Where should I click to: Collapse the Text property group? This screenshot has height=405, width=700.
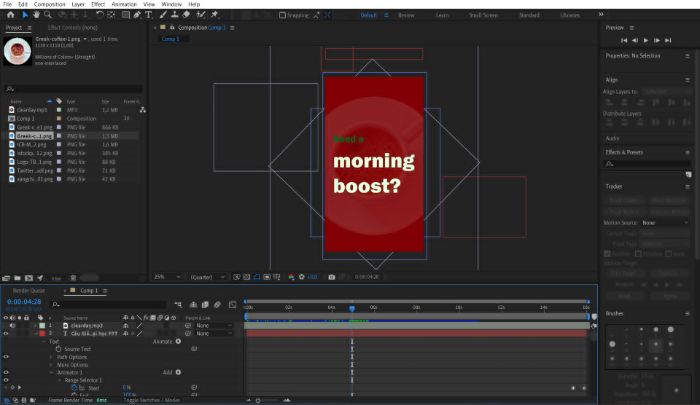click(x=44, y=342)
